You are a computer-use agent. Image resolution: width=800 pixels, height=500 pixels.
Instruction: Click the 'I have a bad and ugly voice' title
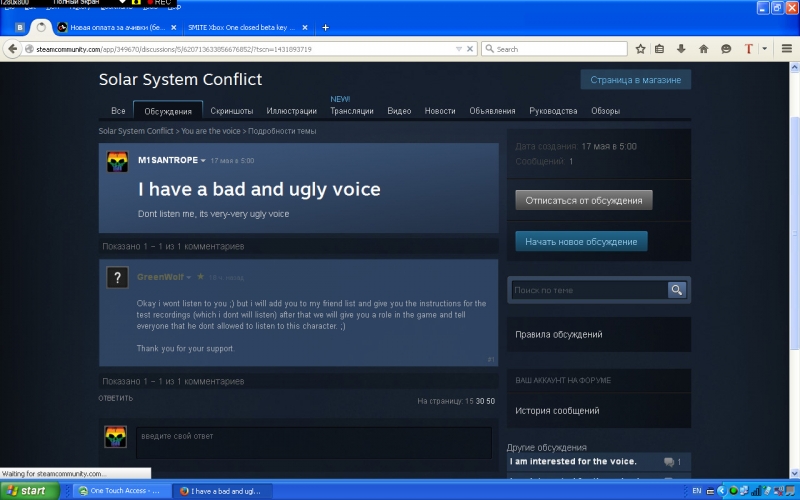tap(259, 189)
